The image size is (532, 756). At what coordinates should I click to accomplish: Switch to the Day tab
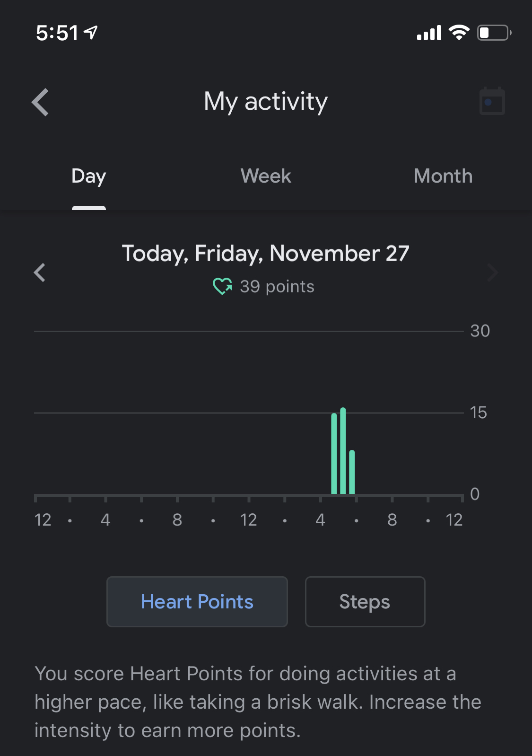point(89,176)
